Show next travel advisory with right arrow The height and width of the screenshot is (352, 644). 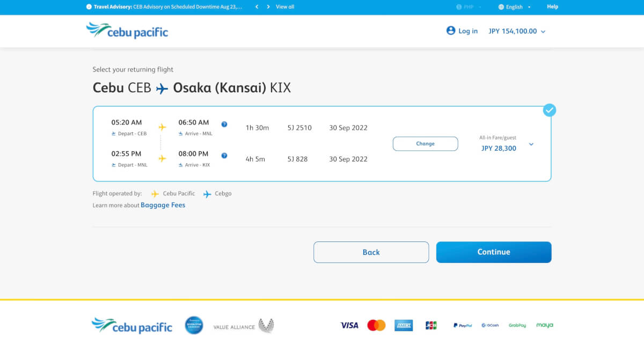(268, 7)
